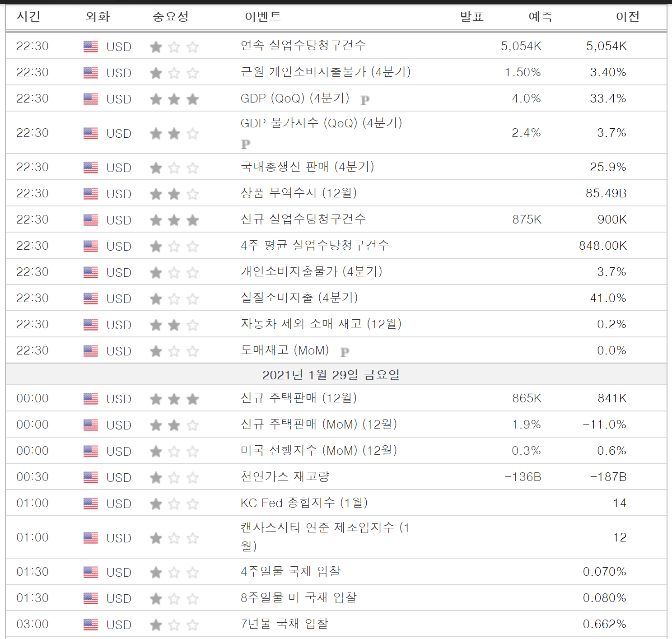Click the US flag in the 연속 실업수당청구건수 row
Image resolution: width=672 pixels, height=639 pixels.
tap(91, 47)
